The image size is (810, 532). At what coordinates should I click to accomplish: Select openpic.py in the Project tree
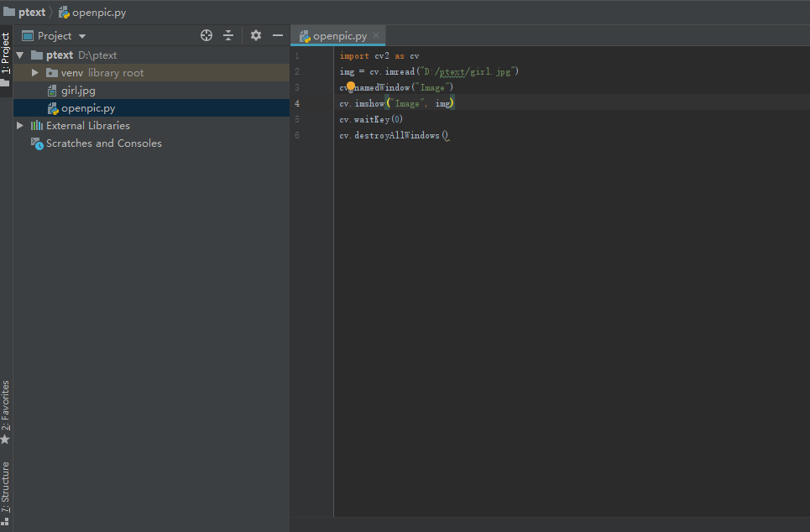(86, 107)
